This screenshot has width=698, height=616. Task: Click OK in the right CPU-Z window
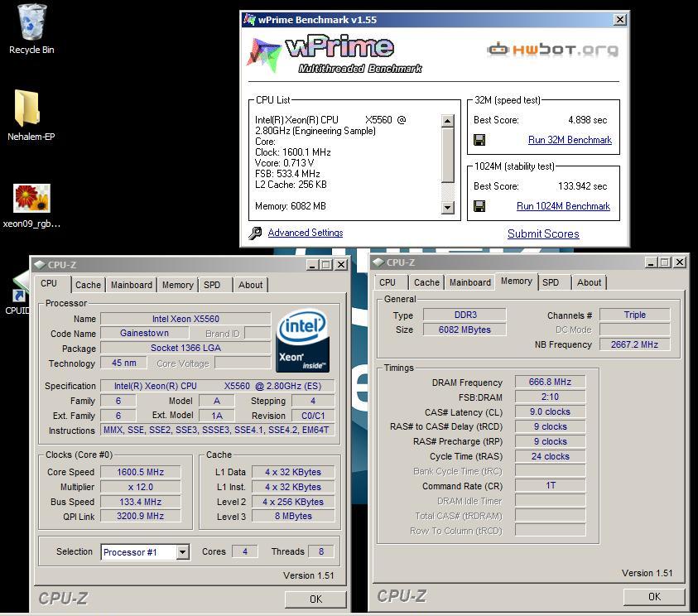coord(654,597)
